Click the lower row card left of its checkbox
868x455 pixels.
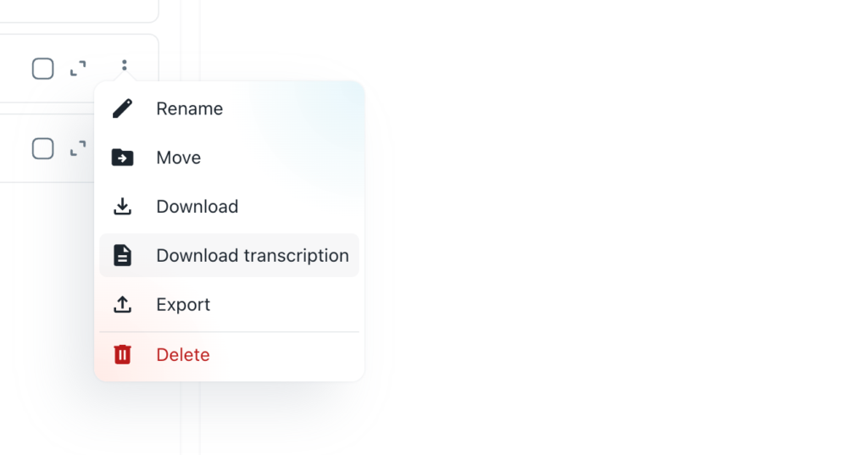pyautogui.click(x=13, y=149)
